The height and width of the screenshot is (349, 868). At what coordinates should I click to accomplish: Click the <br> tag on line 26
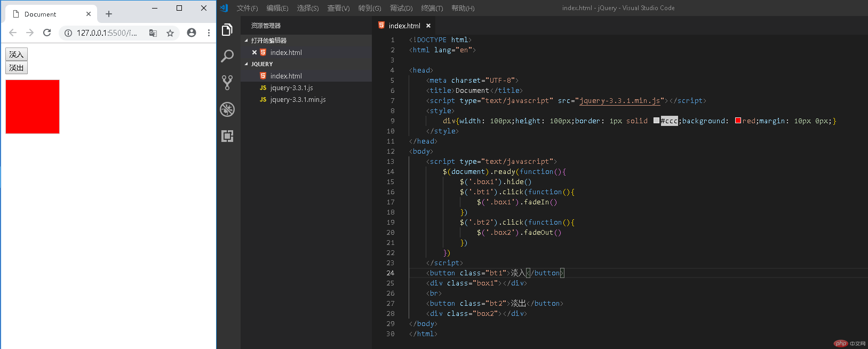click(434, 293)
